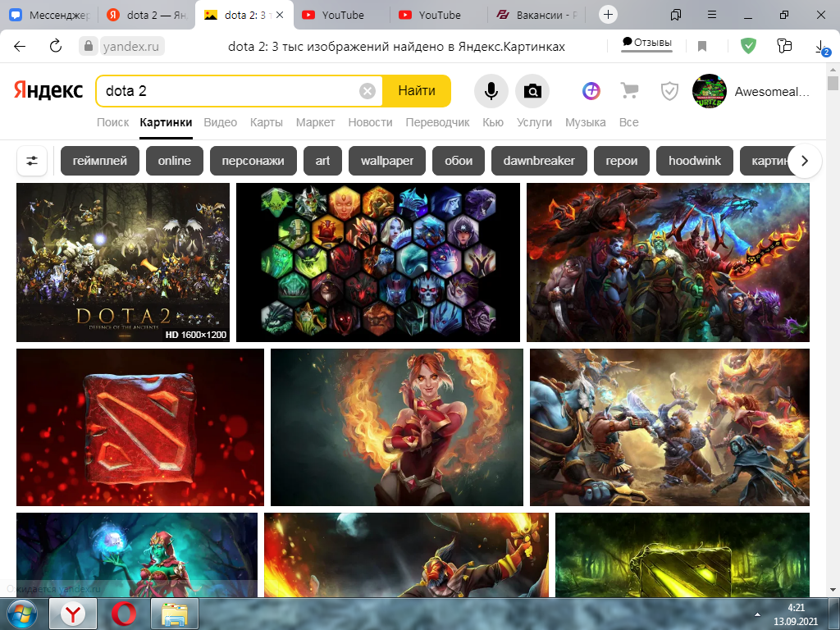Click Yandex Browser taskbar icon
Image resolution: width=840 pixels, height=630 pixels.
[73, 614]
